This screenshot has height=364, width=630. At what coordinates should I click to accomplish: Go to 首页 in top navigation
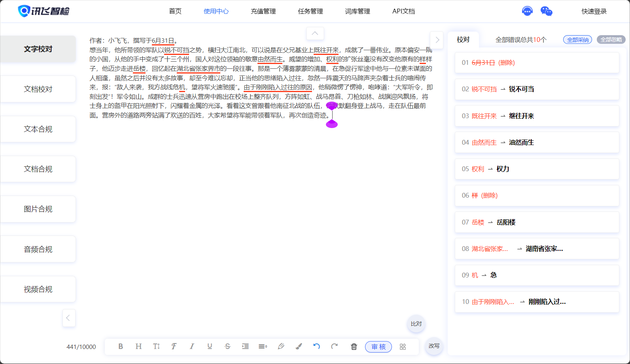[x=175, y=11]
